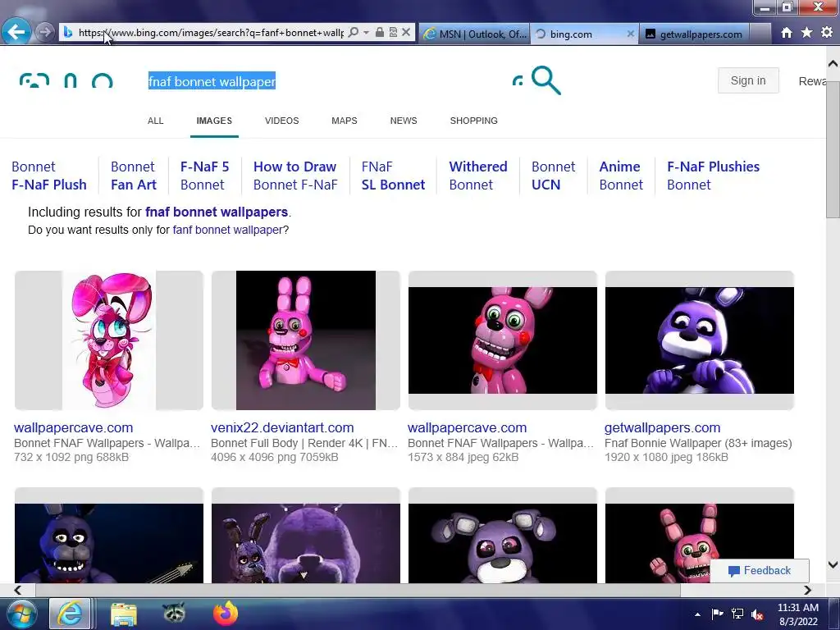This screenshot has width=840, height=630.
Task: Go back with the browser back arrow
Action: pyautogui.click(x=16, y=32)
